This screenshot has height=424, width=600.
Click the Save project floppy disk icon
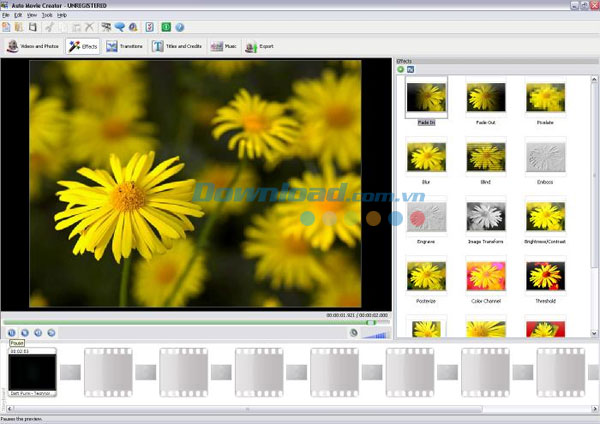[x=32, y=27]
